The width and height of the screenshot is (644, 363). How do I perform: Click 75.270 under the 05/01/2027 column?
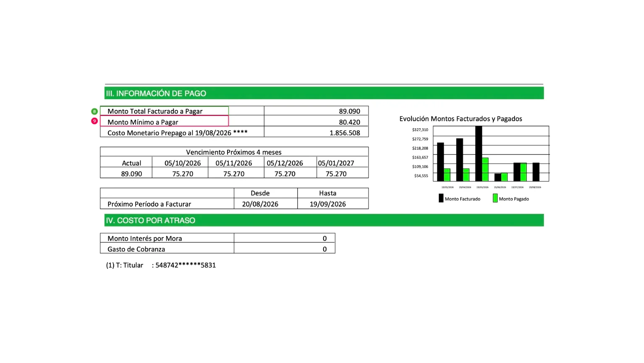(336, 174)
